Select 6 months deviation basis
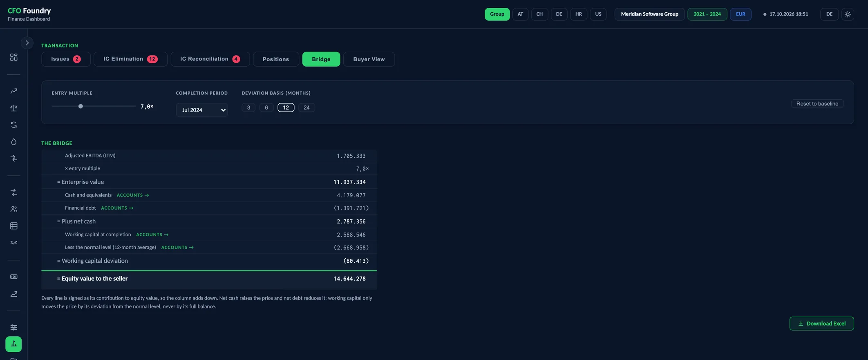The width and height of the screenshot is (868, 360). [266, 107]
